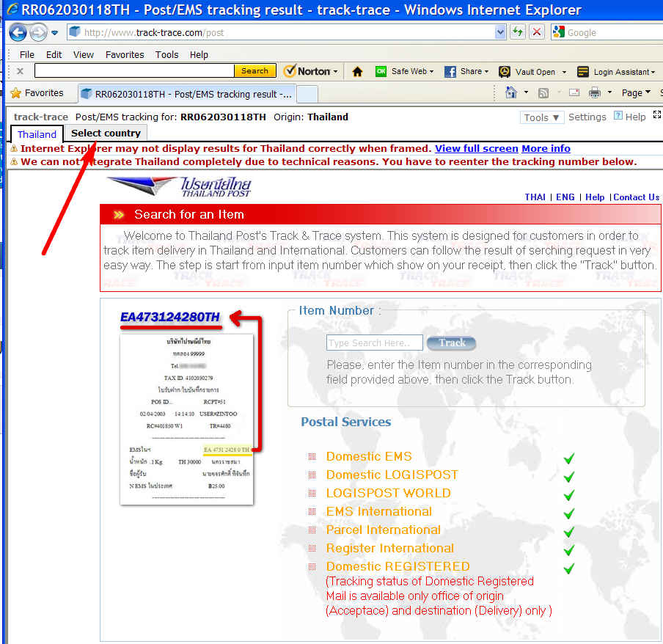Click the address bar showing track-trace.com/post
This screenshot has width=663, height=644.
281,32
